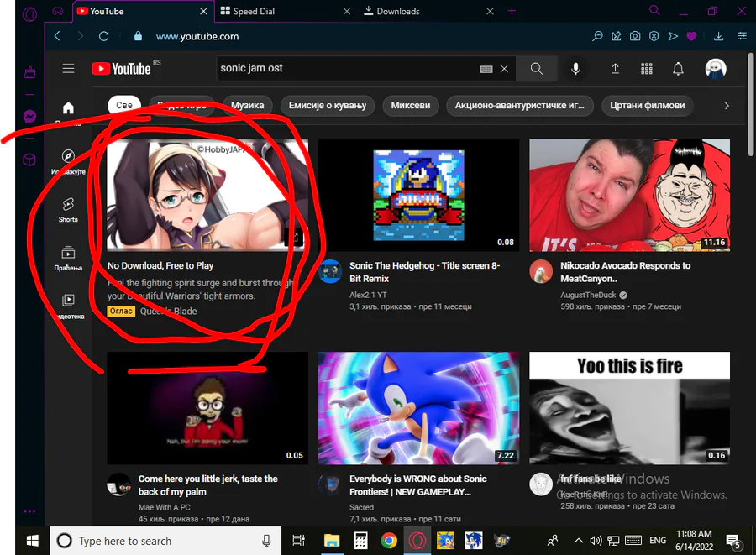Click the Opera tab search magnifier
Image resolution: width=756 pixels, height=555 pixels.
pos(654,10)
